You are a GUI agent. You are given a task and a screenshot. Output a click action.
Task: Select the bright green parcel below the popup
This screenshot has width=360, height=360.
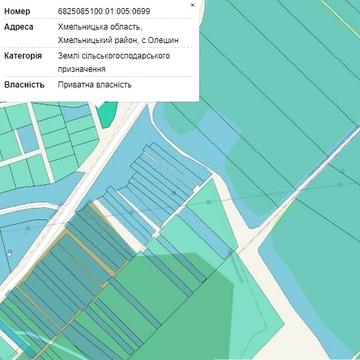(107, 114)
